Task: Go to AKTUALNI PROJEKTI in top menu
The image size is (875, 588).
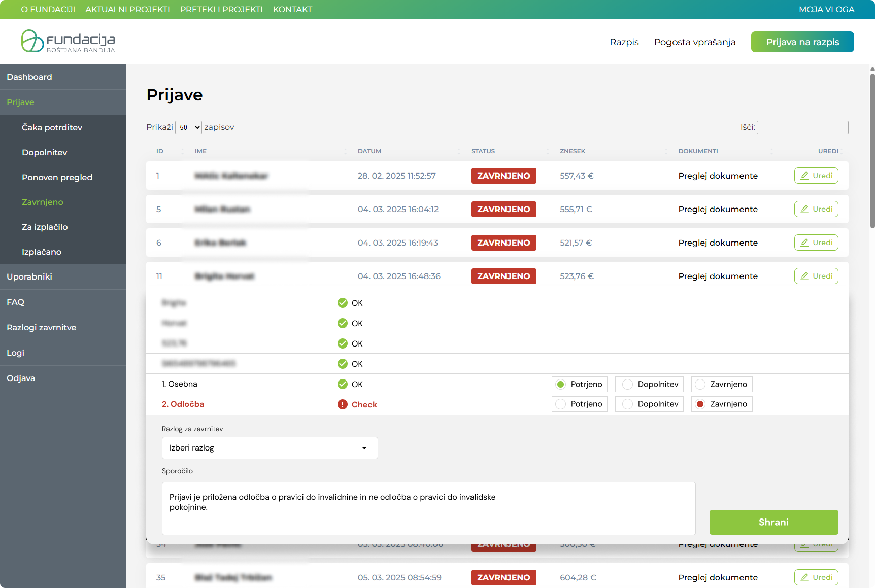Action: pyautogui.click(x=127, y=9)
